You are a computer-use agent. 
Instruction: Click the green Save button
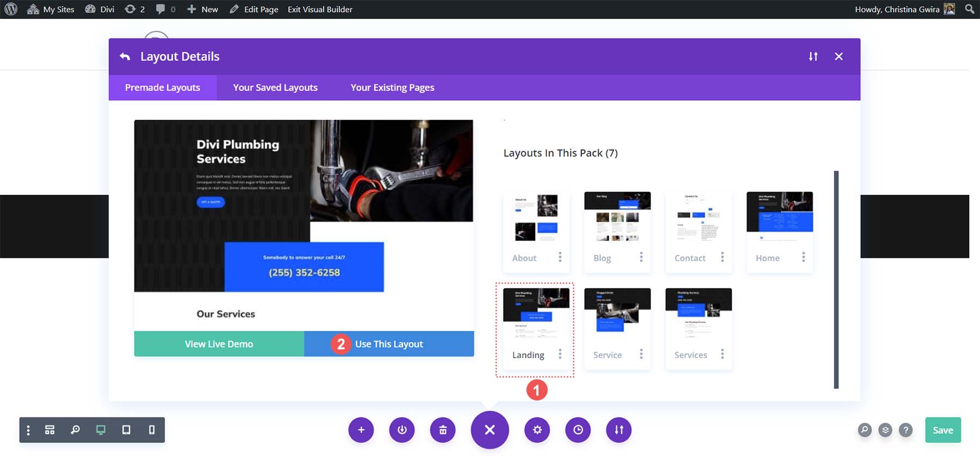pyautogui.click(x=943, y=430)
